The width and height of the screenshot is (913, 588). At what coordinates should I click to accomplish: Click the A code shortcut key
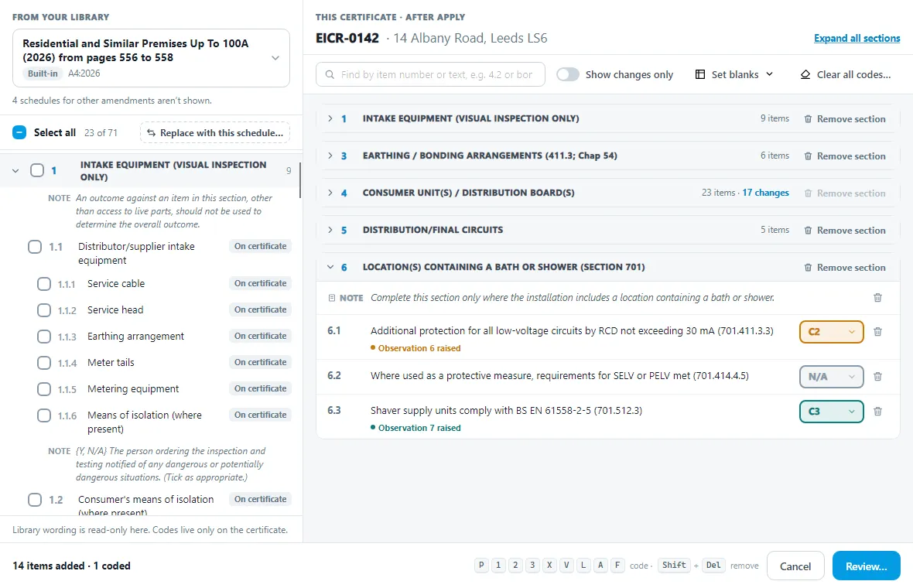[x=600, y=566]
